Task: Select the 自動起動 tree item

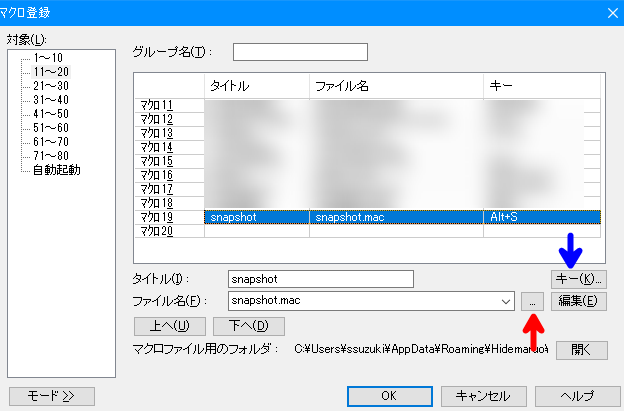Action: (x=57, y=170)
